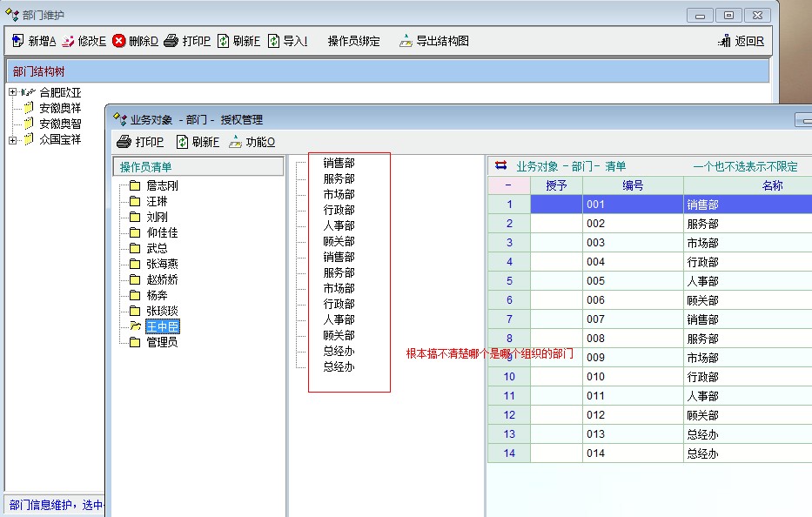Select operator 管理员 in the operator list
This screenshot has height=517, width=812.
click(162, 342)
